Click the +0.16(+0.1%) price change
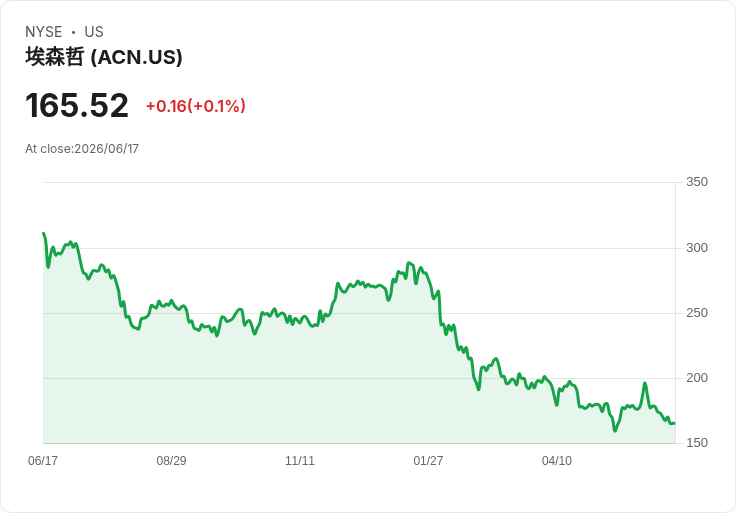Viewport: 736px width, 513px height. 196,106
